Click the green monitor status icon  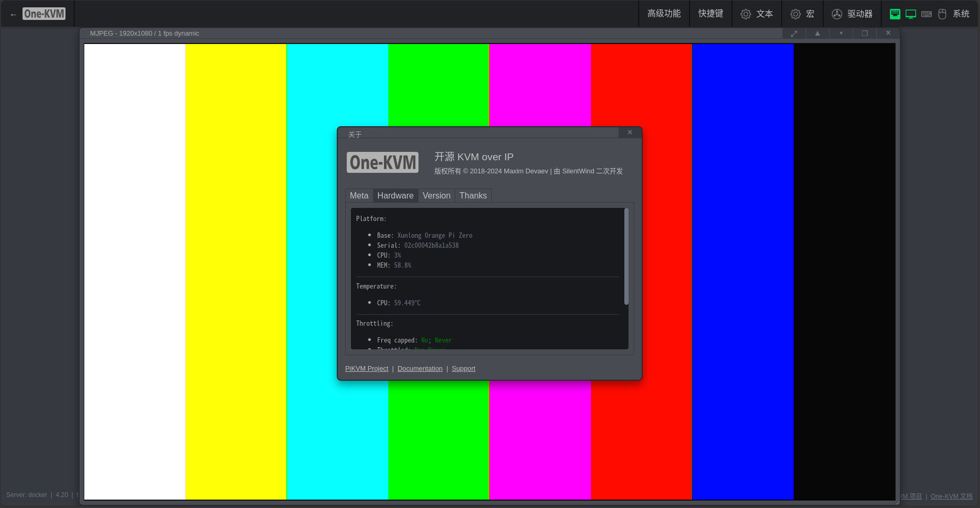(911, 14)
